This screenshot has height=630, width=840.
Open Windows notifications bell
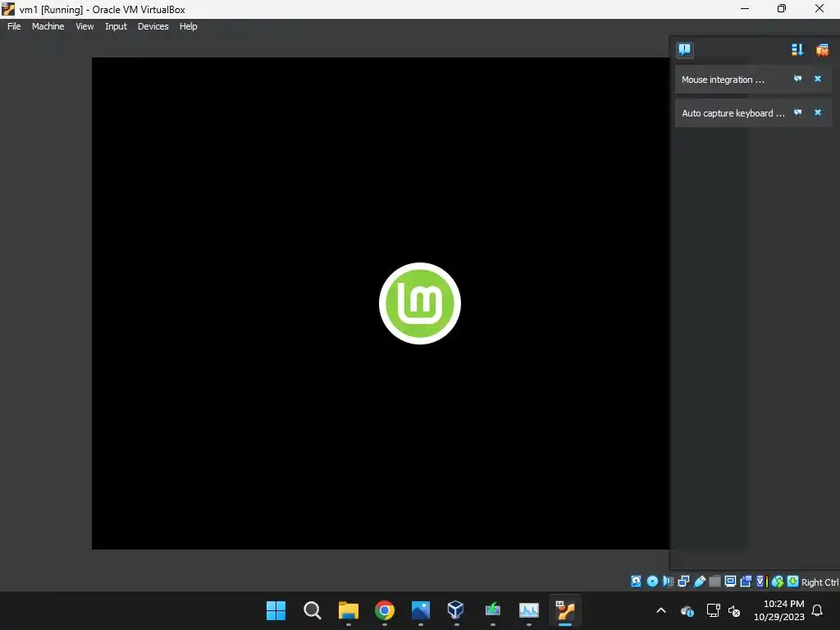click(x=817, y=610)
